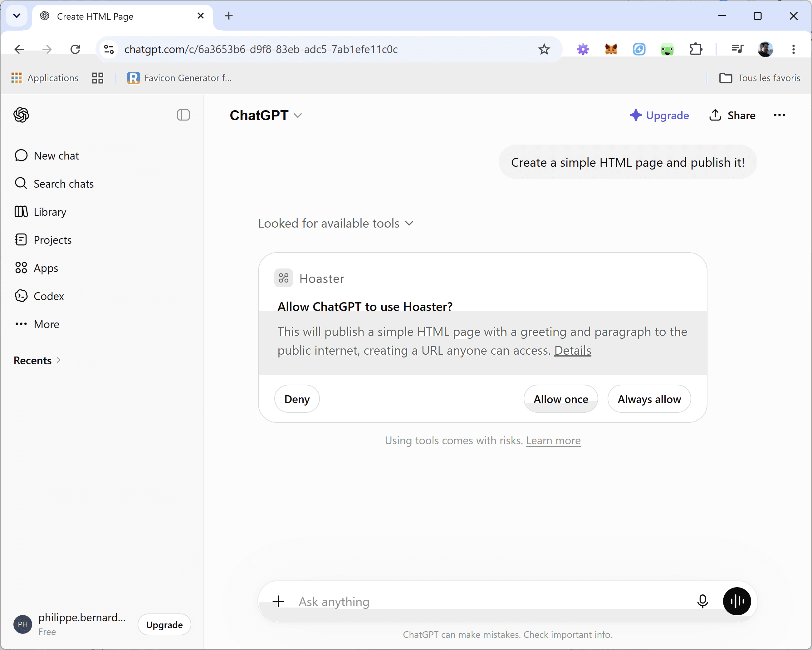812x650 pixels.
Task: Open Favicon Generator bookmark
Action: point(180,78)
